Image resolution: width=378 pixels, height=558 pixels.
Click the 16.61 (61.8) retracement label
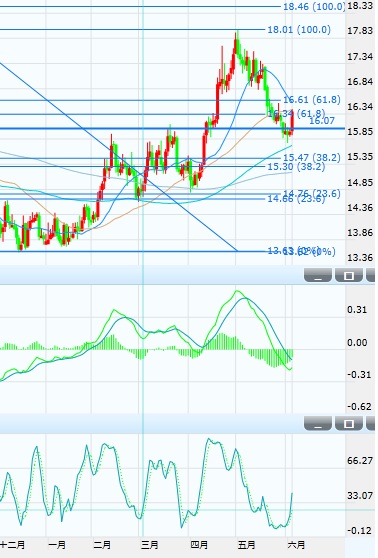coord(312,100)
